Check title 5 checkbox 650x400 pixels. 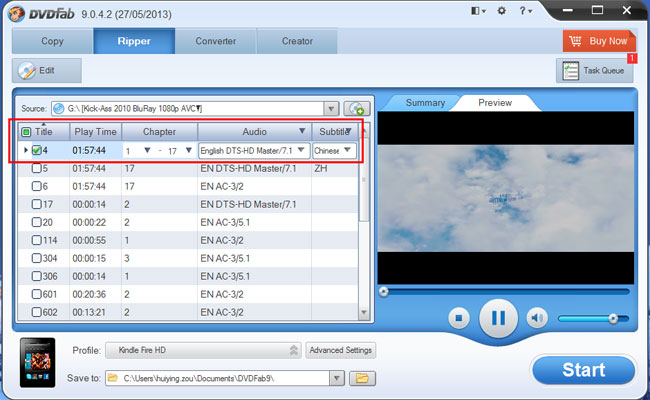pos(37,168)
